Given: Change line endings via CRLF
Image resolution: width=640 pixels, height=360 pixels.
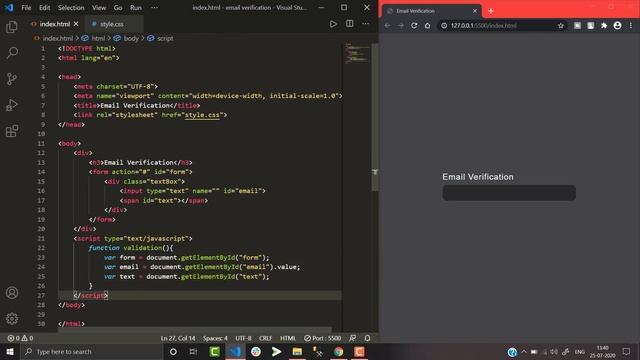Looking at the screenshot, I should pos(265,338).
